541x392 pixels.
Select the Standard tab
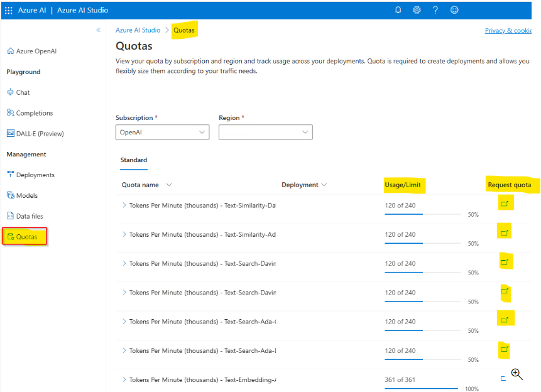(134, 160)
